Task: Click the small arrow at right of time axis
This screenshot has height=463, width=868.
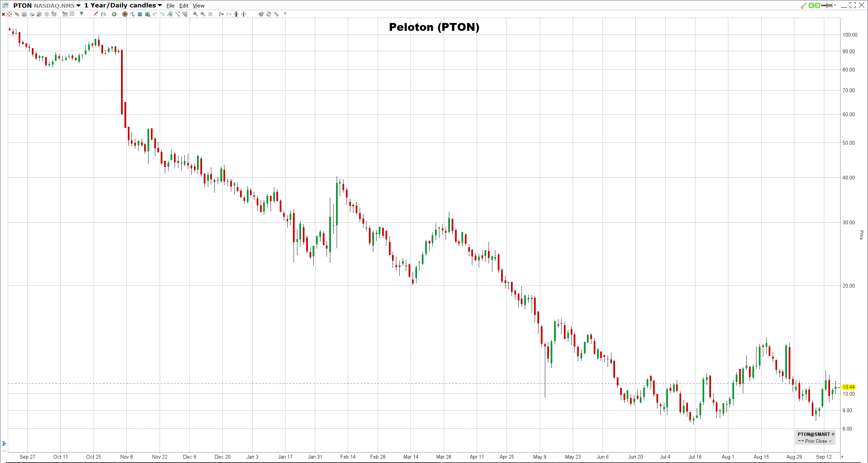Action: [x=842, y=457]
